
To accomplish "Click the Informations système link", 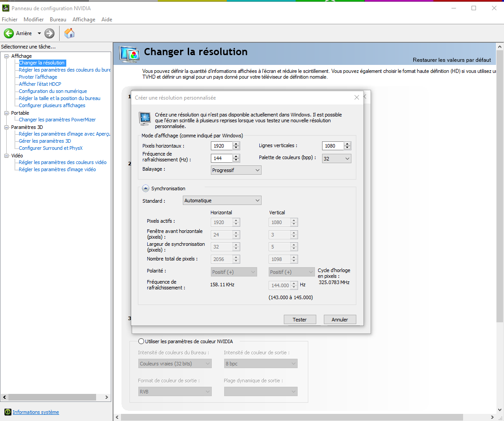I will [x=36, y=412].
